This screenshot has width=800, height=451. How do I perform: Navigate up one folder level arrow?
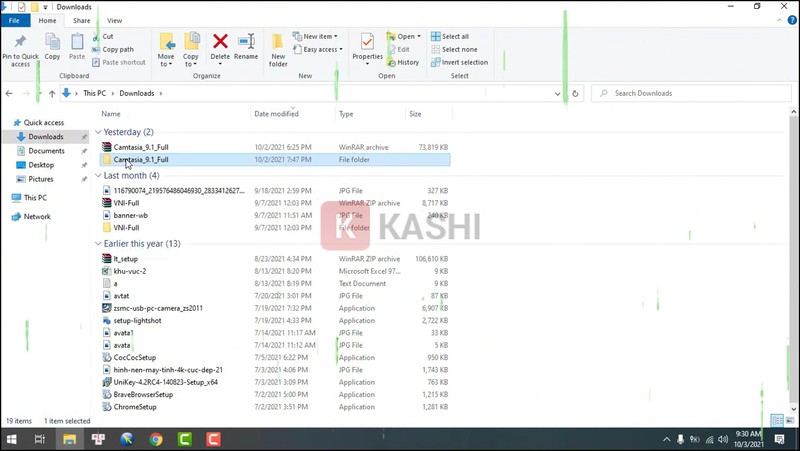coord(52,93)
